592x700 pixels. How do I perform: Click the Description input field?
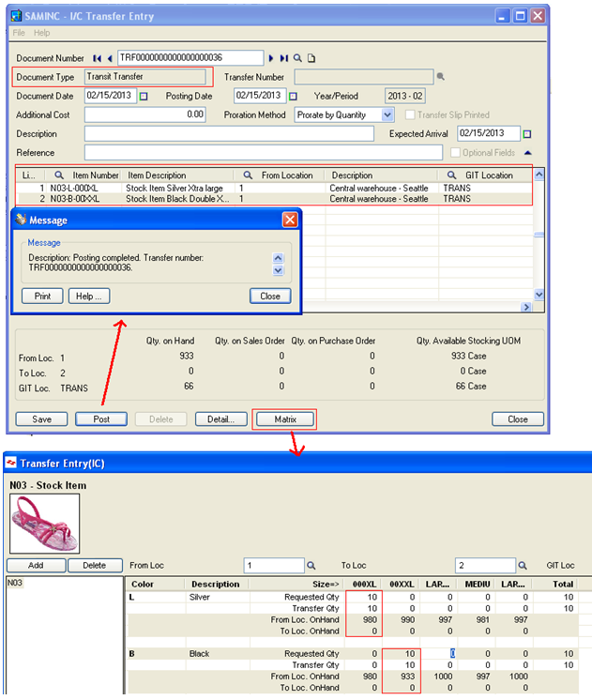(229, 134)
